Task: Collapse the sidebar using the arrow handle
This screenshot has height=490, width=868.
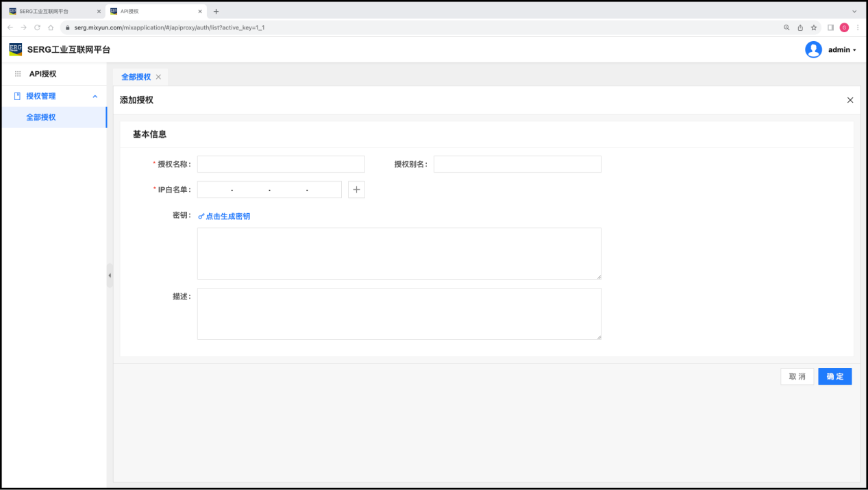Action: (x=110, y=275)
